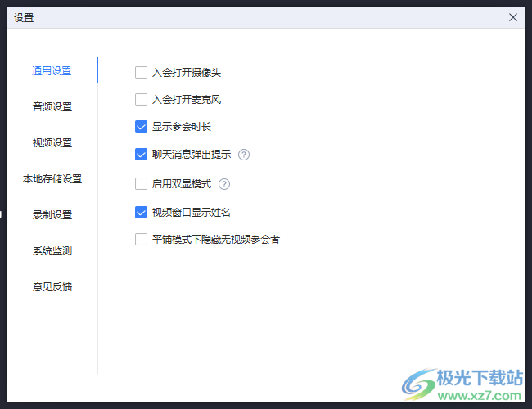Close the 设置 dialog

513,17
